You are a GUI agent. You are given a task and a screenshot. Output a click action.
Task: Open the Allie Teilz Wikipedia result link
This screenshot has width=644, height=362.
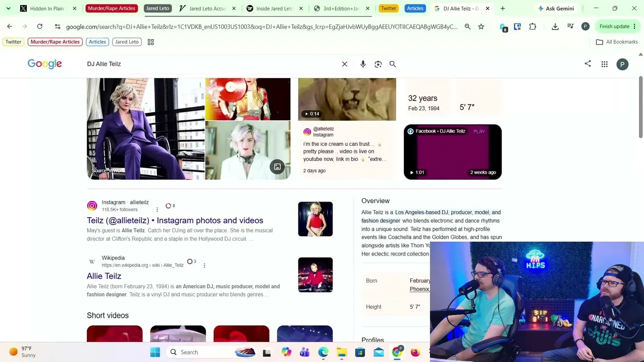point(104,276)
